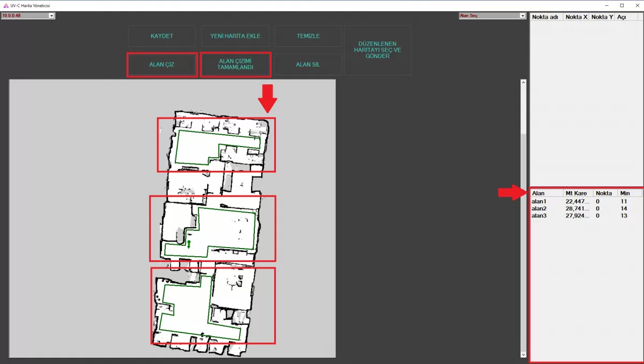Select alan1 row in area list

pyautogui.click(x=539, y=201)
